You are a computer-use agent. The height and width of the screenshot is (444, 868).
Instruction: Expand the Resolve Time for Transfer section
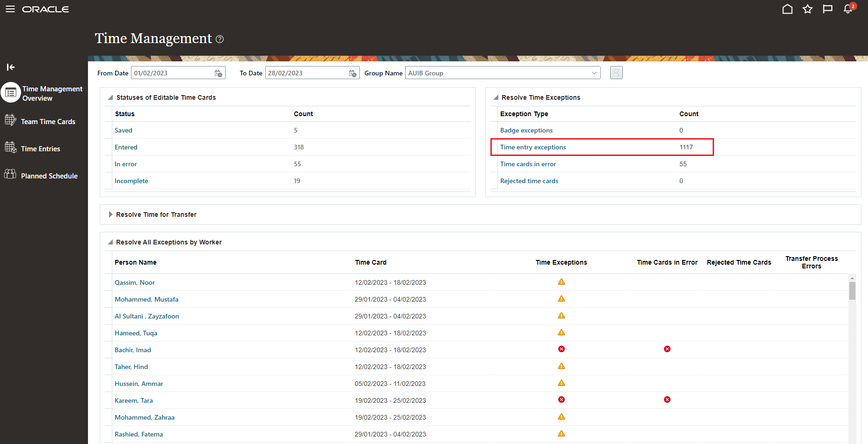point(110,215)
